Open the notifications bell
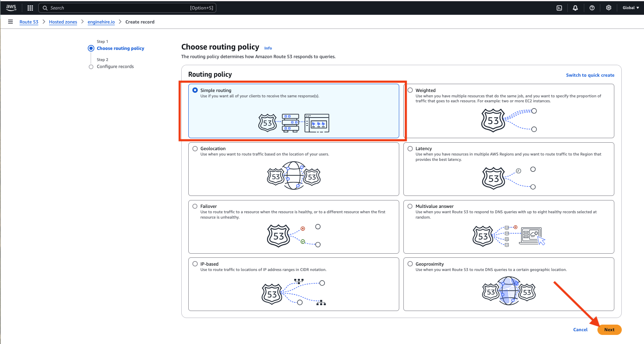Screen dimensions: 644x344 (575, 8)
